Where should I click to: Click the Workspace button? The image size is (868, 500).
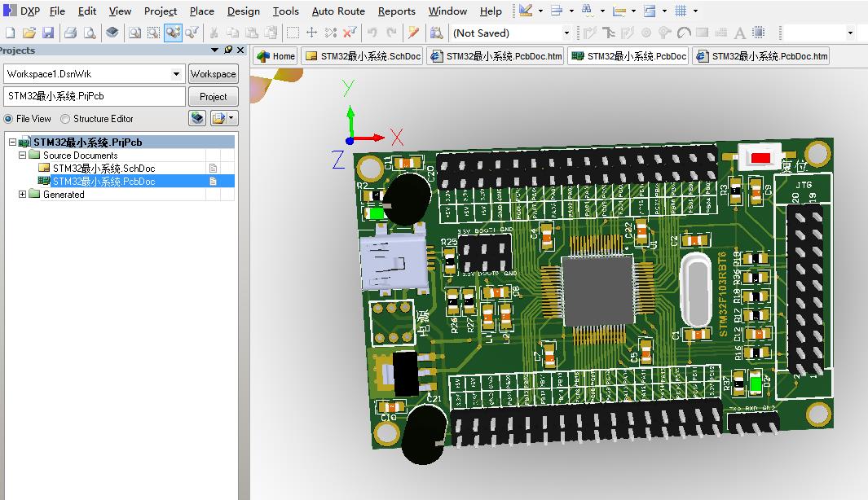[213, 73]
